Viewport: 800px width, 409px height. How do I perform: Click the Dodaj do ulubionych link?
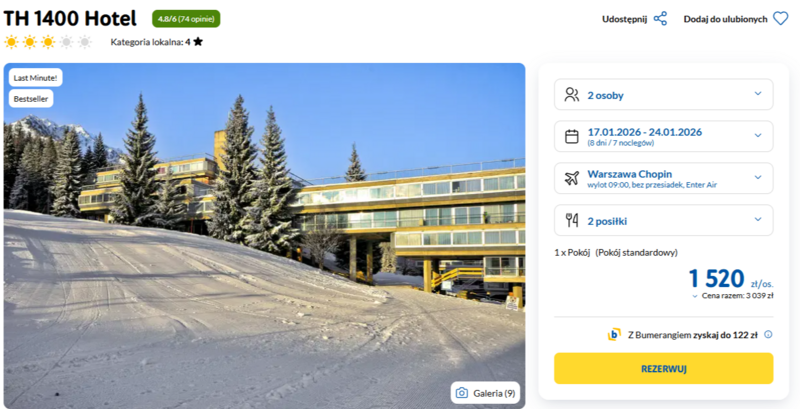(725, 19)
